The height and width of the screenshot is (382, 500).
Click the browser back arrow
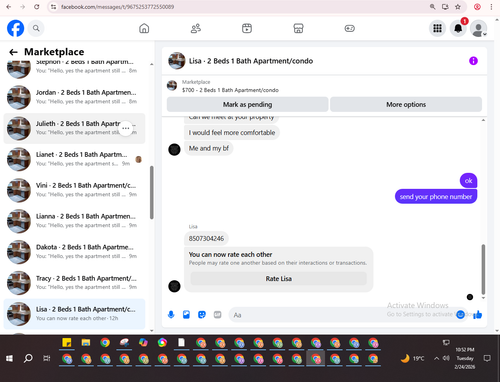[x=9, y=7]
